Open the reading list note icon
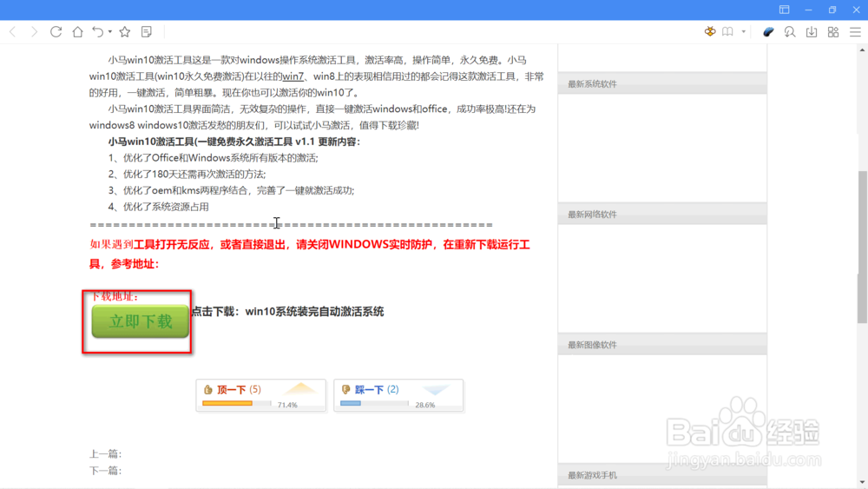 [147, 32]
